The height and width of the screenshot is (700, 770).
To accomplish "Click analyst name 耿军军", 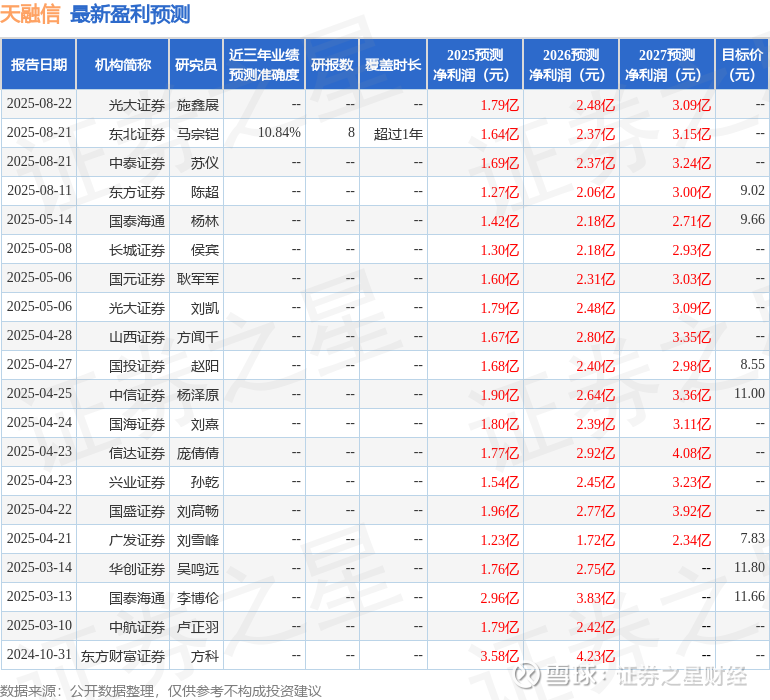I will pyautogui.click(x=197, y=279).
